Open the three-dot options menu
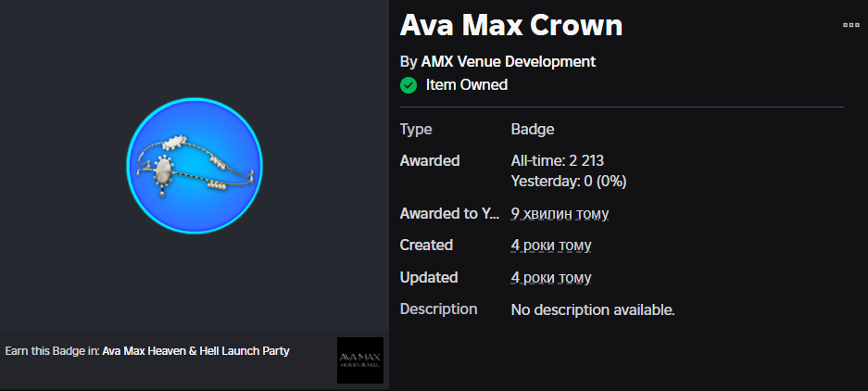Viewport: 868px width, 391px height. (850, 25)
